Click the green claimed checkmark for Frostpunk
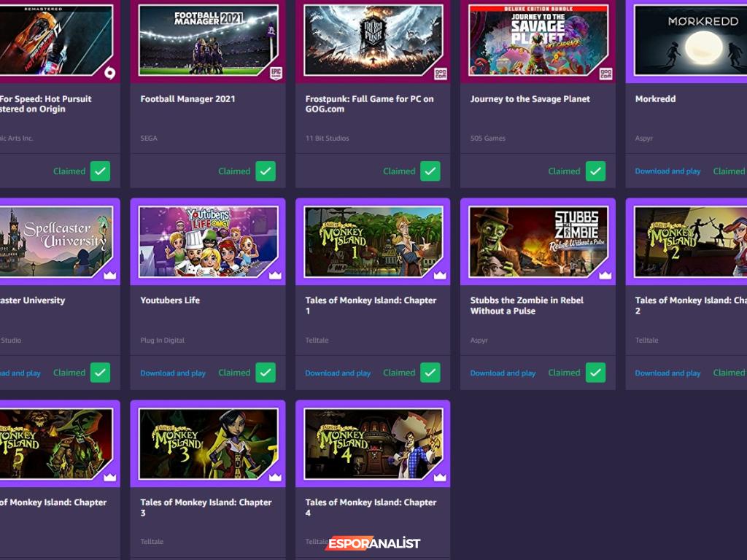747x560 pixels. (x=430, y=171)
